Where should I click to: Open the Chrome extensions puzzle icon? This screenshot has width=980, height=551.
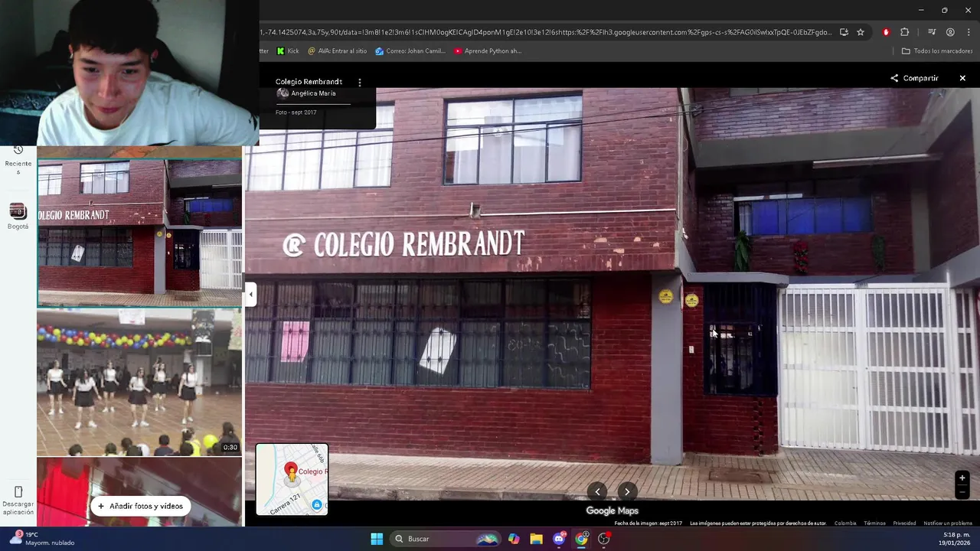904,32
